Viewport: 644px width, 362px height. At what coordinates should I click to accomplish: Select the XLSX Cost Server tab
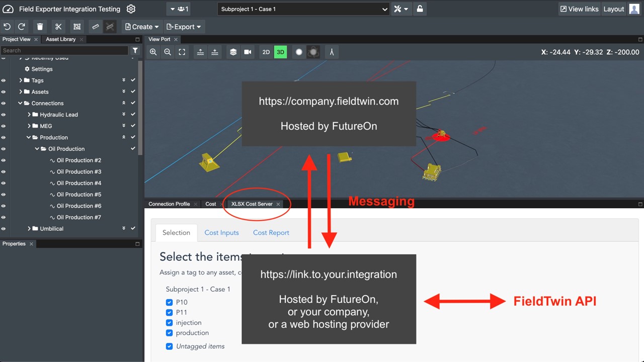[252, 204]
